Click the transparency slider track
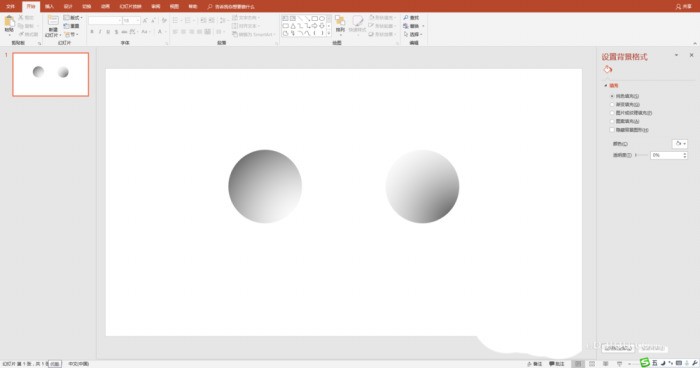This screenshot has height=368, width=700. [x=642, y=155]
